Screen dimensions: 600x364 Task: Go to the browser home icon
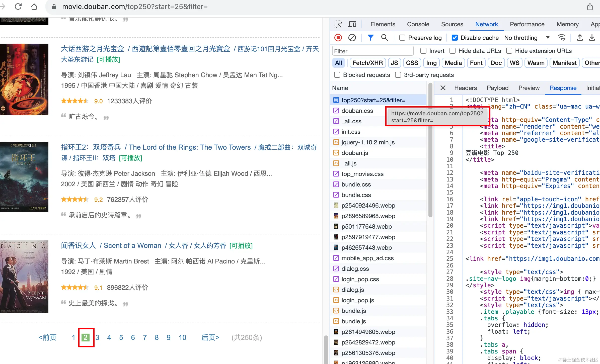(x=34, y=7)
